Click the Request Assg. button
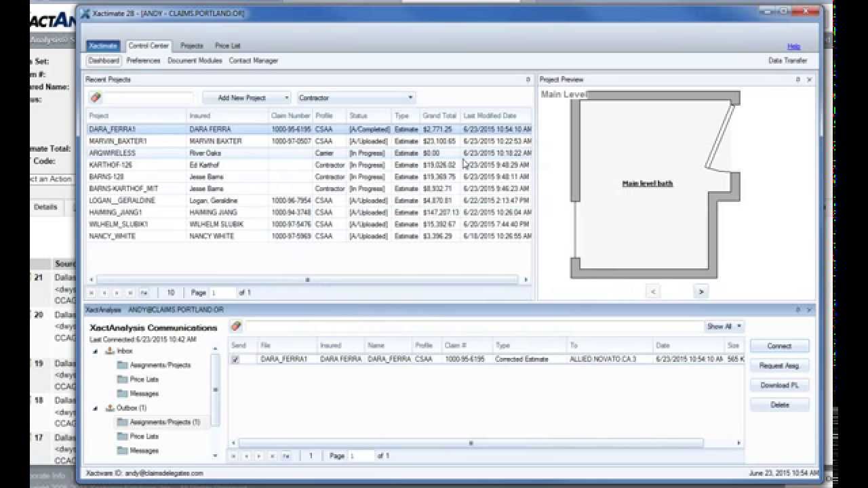The width and height of the screenshot is (868, 488). pos(779,365)
